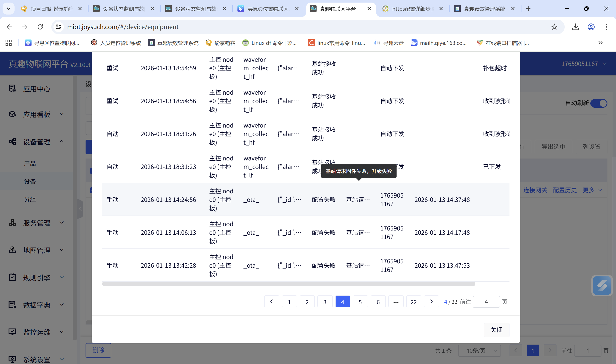
Task: Click the 列设置 button
Action: click(591, 147)
